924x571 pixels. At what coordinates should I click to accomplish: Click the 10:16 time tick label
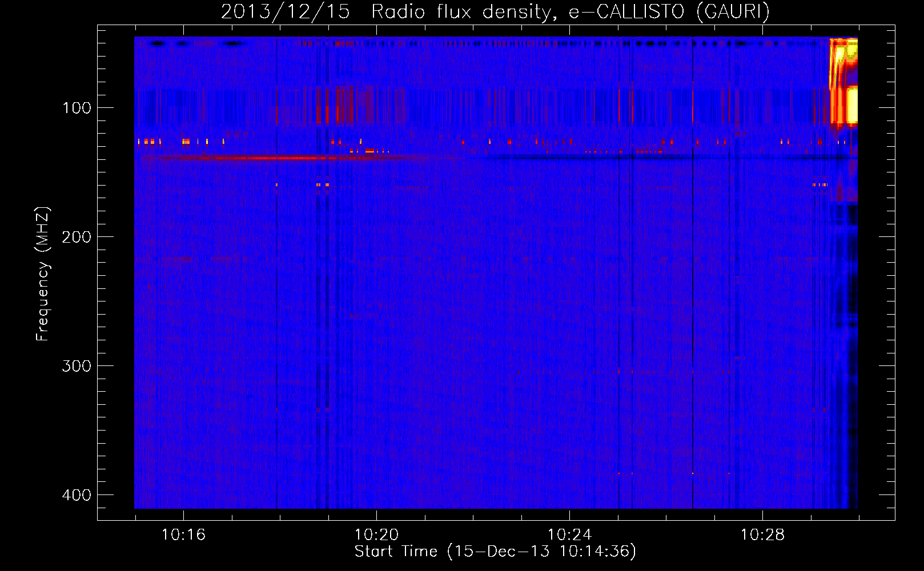pyautogui.click(x=183, y=535)
